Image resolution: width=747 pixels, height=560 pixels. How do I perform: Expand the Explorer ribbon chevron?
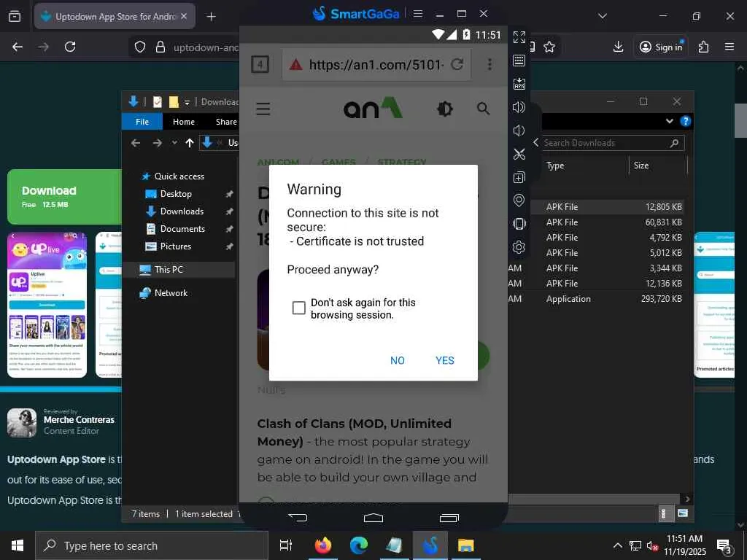[670, 121]
